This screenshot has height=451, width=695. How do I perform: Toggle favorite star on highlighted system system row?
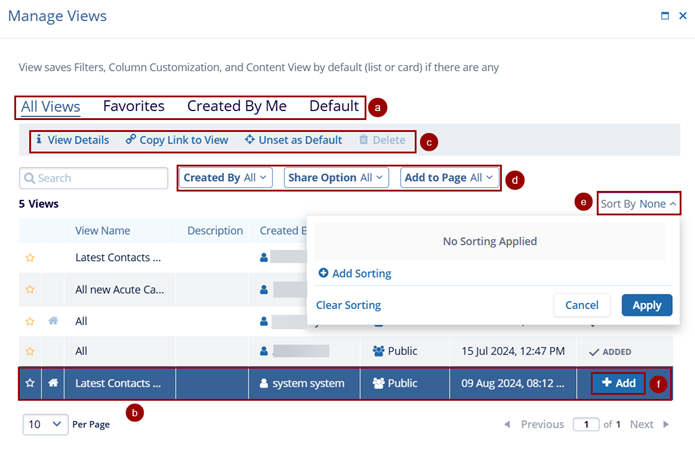[x=30, y=383]
